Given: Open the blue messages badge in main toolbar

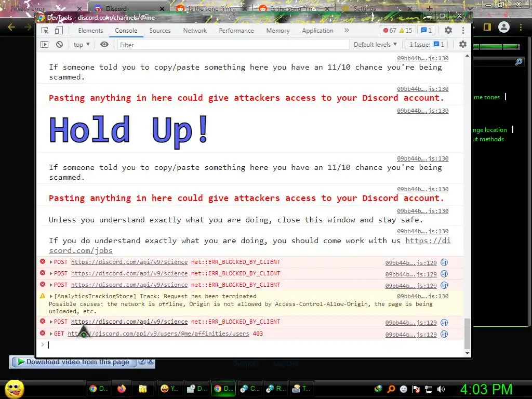Looking at the screenshot, I should coord(427,31).
